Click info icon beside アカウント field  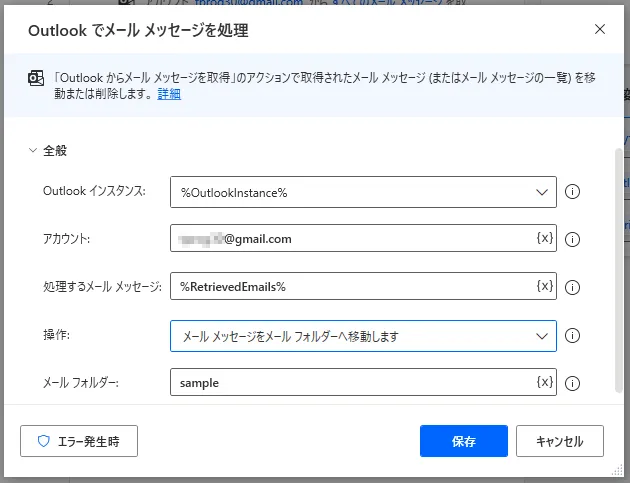(x=572, y=239)
